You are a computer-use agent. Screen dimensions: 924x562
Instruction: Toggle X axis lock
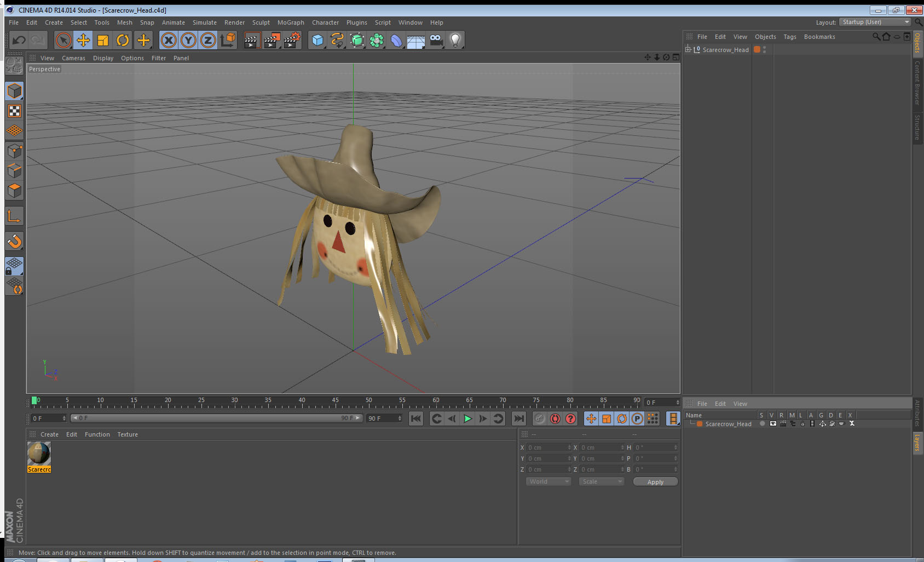(169, 40)
